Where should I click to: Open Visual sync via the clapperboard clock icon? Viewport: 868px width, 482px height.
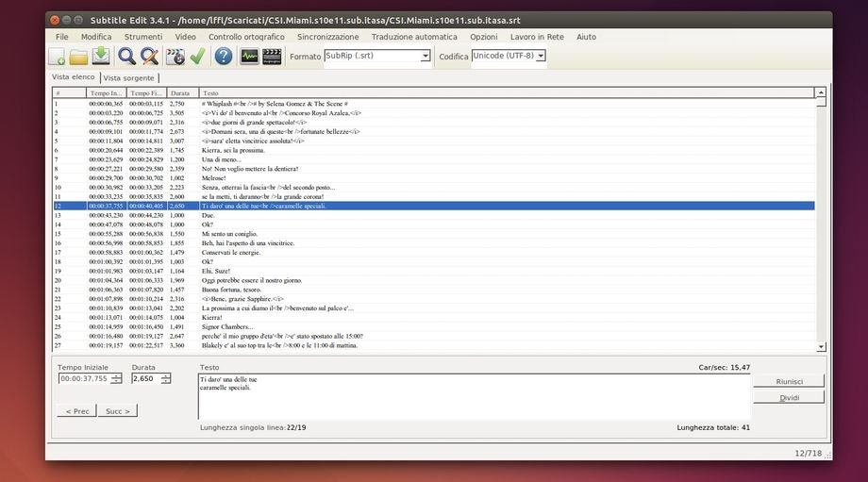pos(175,57)
